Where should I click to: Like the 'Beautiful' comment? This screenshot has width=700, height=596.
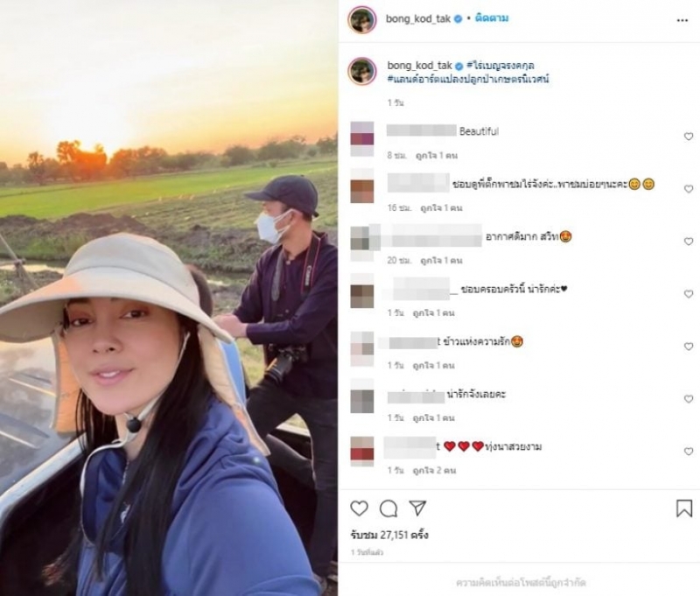689,137
